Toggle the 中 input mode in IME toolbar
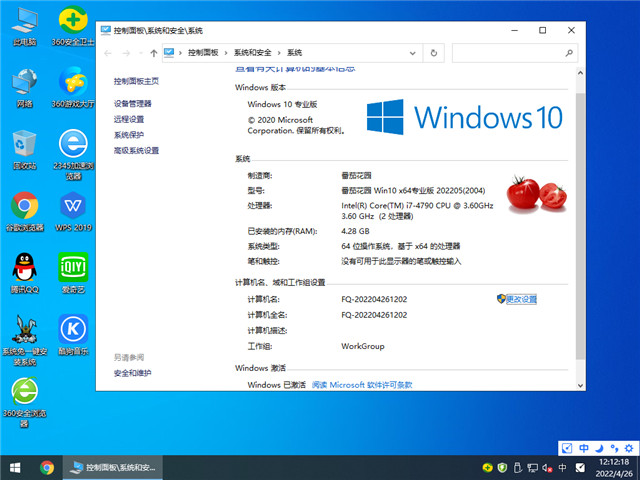The width and height of the screenshot is (640, 480). click(583, 448)
